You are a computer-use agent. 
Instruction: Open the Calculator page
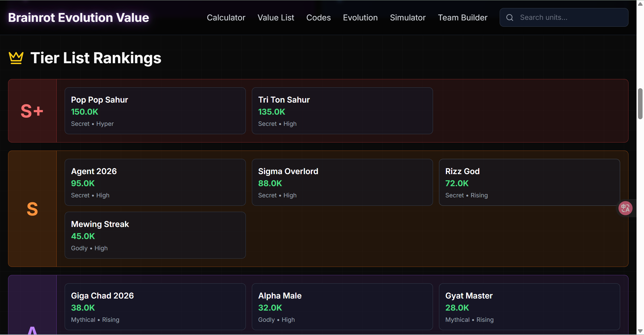226,17
